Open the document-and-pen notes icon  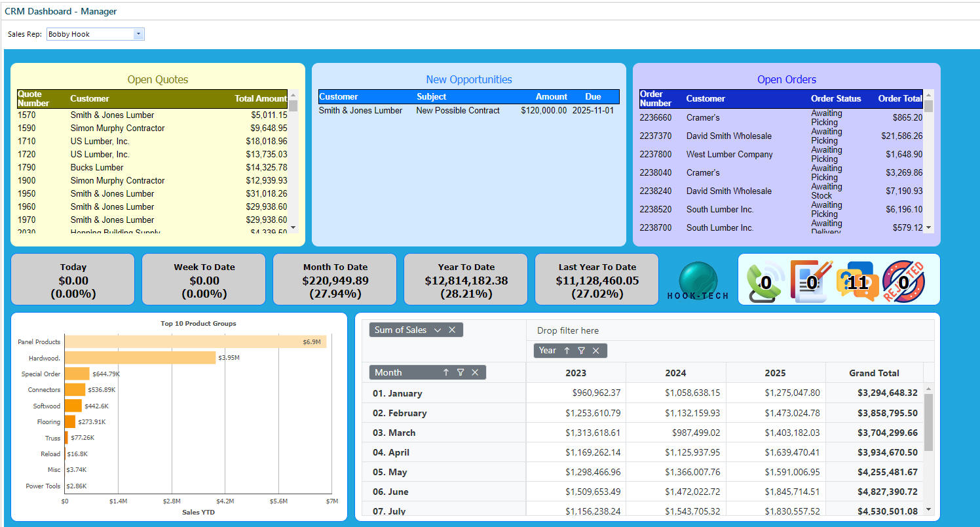pos(811,281)
